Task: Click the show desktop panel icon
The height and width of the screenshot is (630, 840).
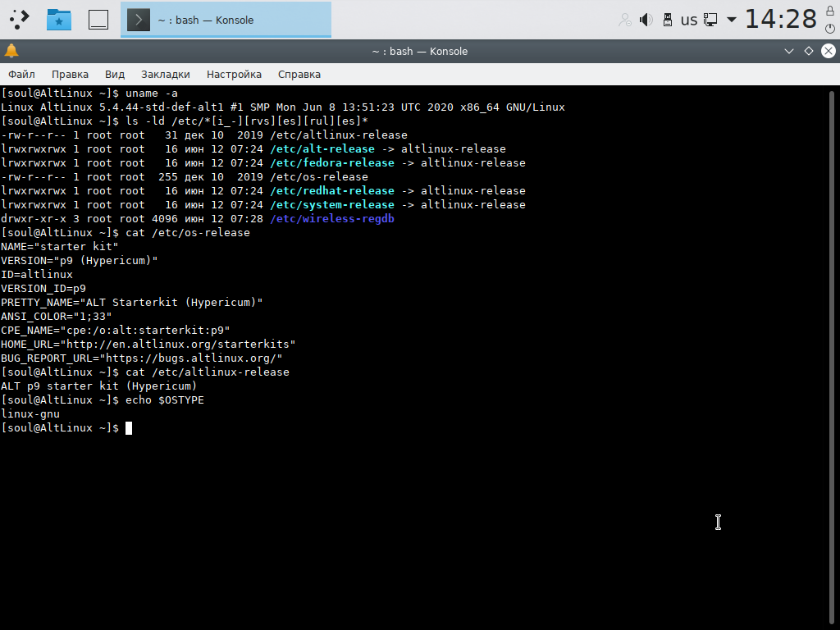Action: click(x=98, y=20)
